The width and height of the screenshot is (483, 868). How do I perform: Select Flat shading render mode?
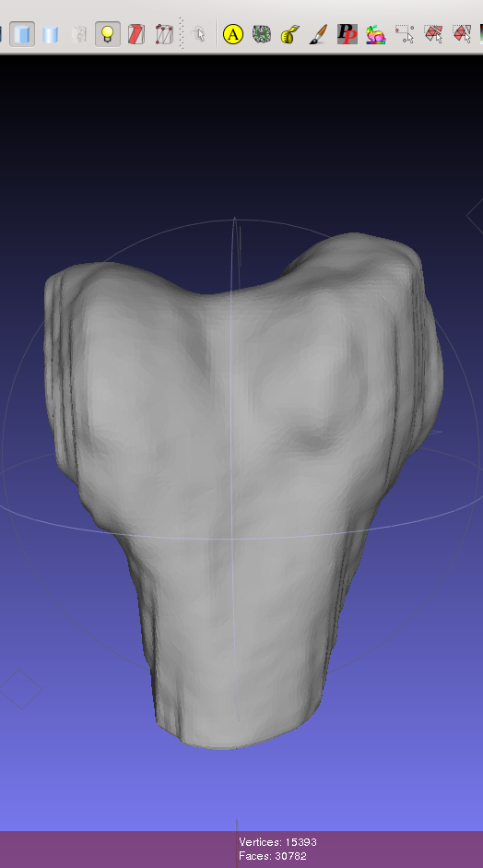(x=22, y=34)
